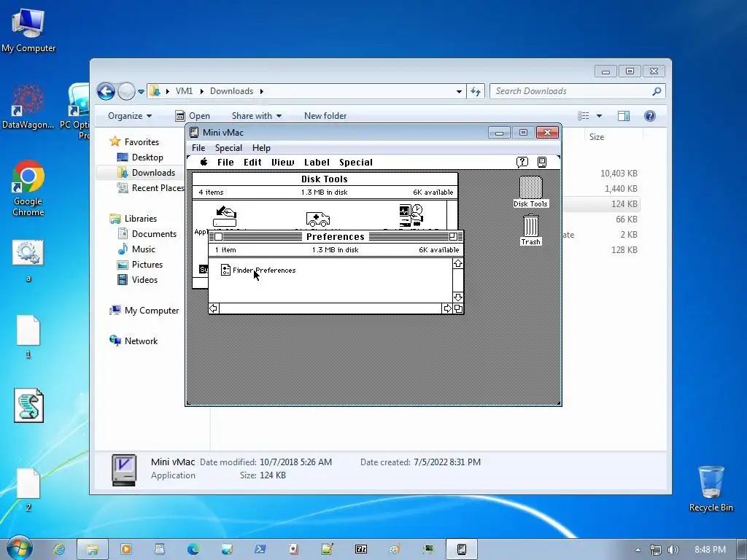The height and width of the screenshot is (560, 747).
Task: Select the Finder Preferences file icon
Action: (x=225, y=270)
